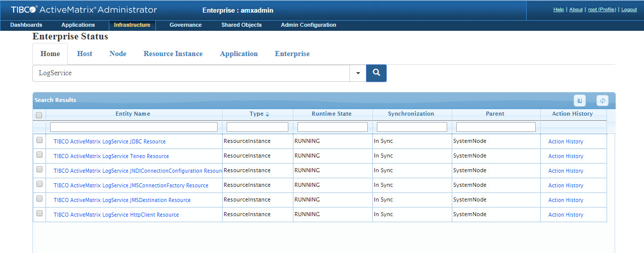The image size is (644, 253).
Task: Click the magnifier search button
Action: pos(376,73)
